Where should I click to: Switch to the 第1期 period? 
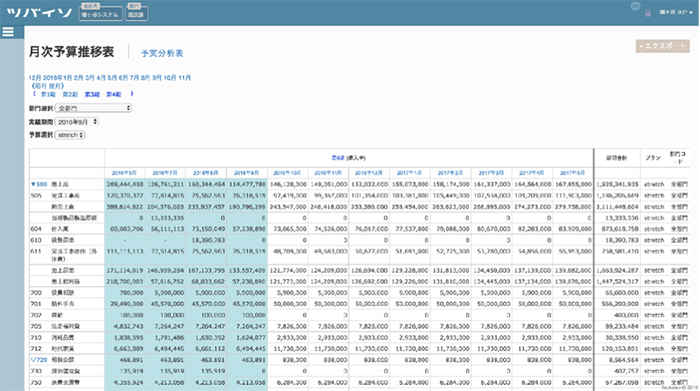pyautogui.click(x=48, y=95)
